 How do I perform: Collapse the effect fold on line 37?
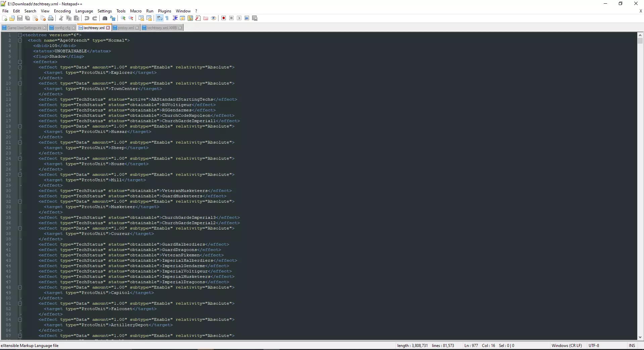20,228
